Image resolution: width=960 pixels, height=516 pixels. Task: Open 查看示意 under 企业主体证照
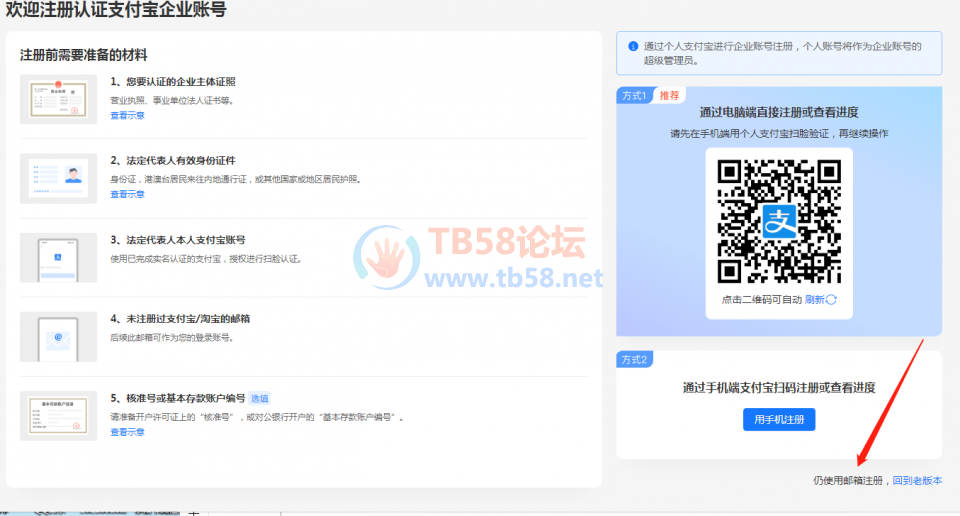(x=127, y=115)
